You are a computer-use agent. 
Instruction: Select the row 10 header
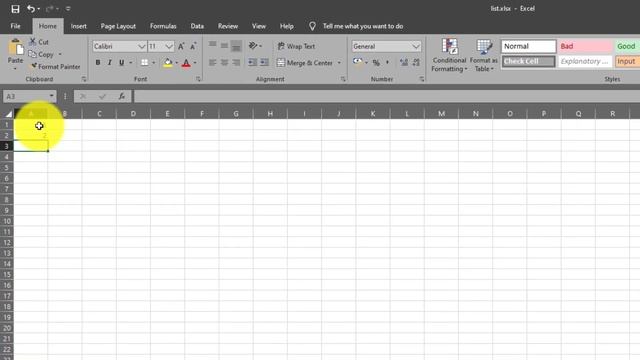[7, 221]
